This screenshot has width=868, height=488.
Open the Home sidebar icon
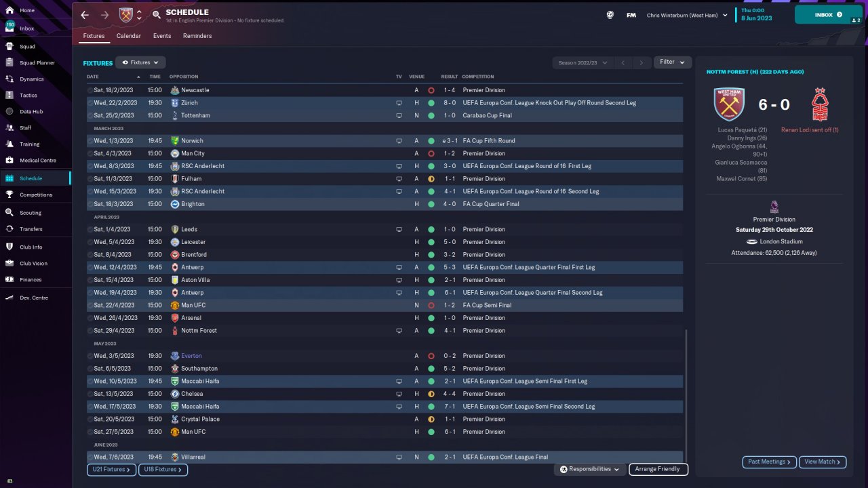point(9,11)
